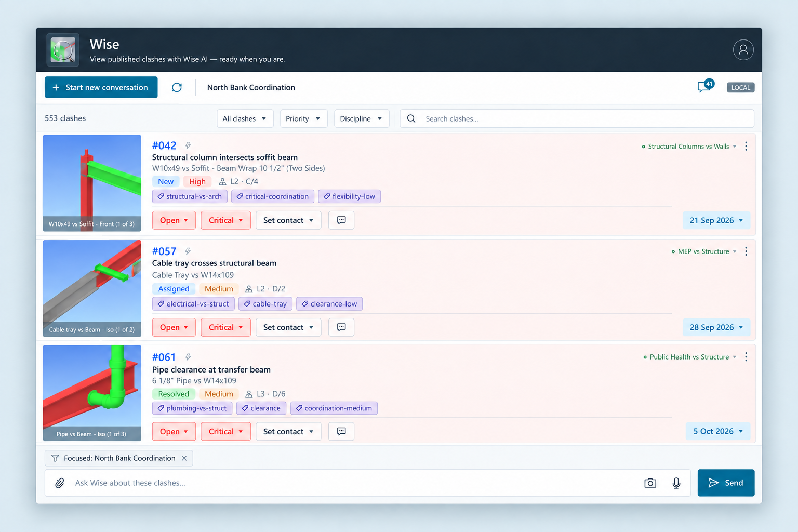Click the lightning icon next to #057
The width and height of the screenshot is (798, 532).
pos(188,251)
